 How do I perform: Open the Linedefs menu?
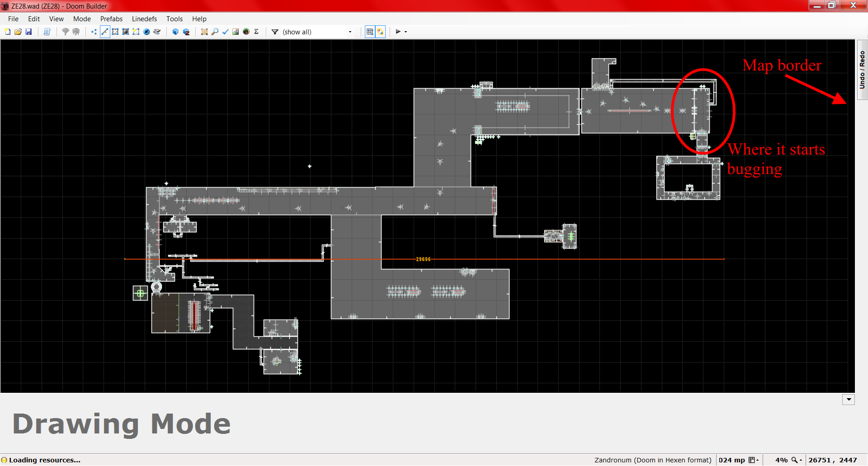pos(144,19)
